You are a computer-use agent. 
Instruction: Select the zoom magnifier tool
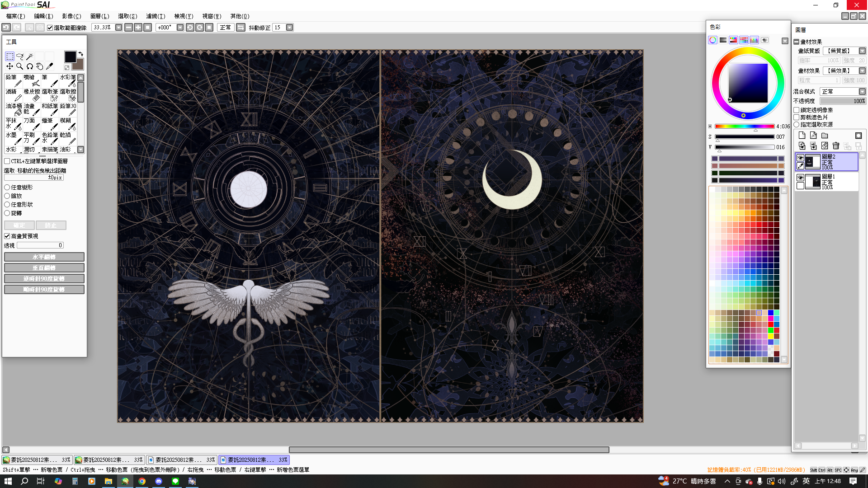click(19, 66)
